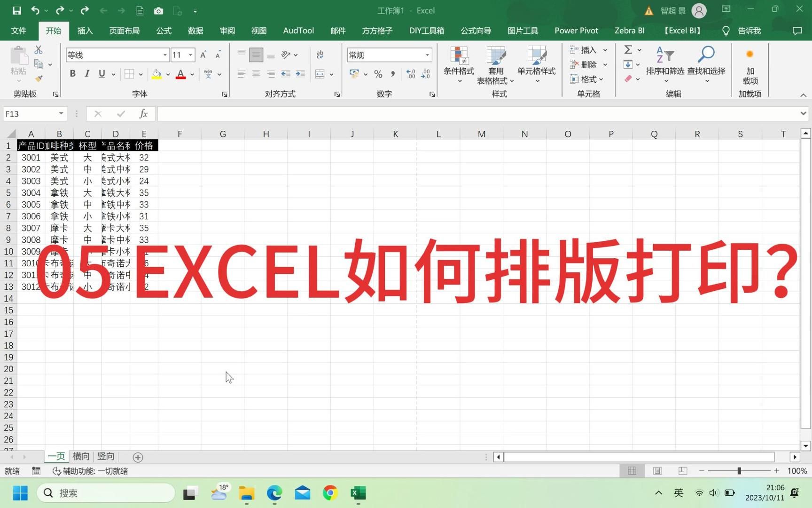Decrease the font size
Screen dimensions: 812x508
click(x=218, y=55)
